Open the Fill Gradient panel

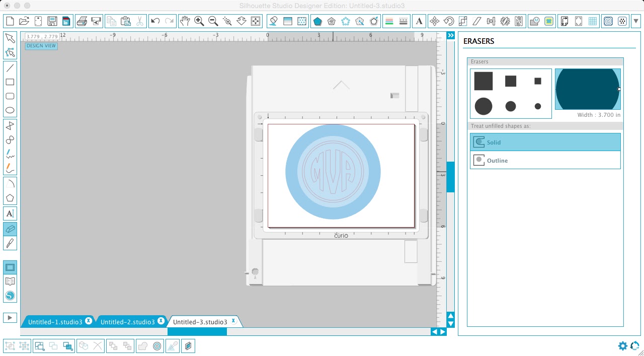(287, 21)
